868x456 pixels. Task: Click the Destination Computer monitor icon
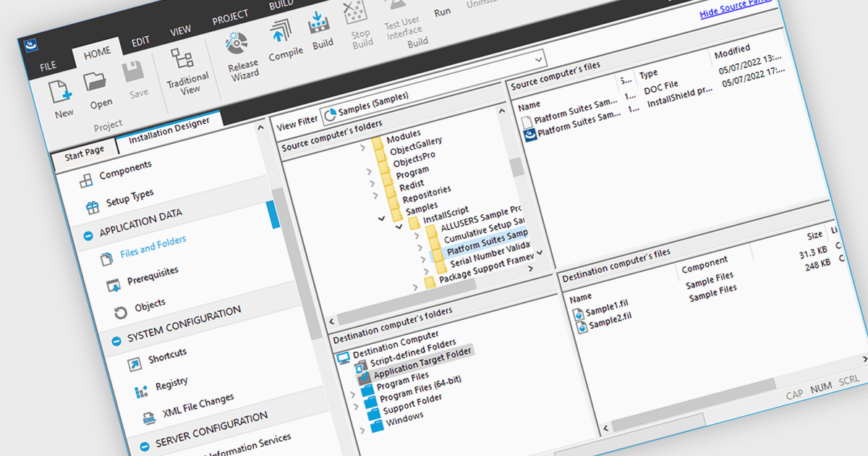[344, 357]
